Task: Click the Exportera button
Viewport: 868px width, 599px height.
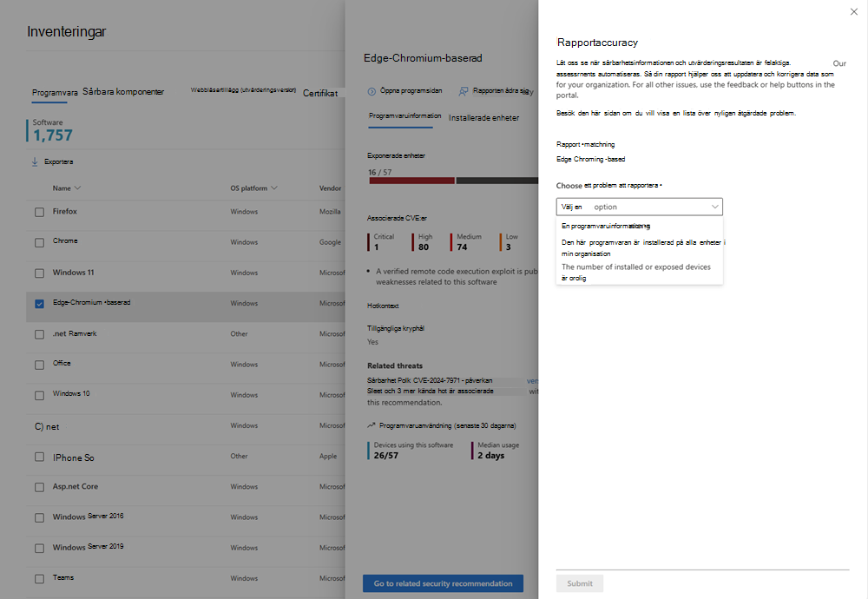Action: click(x=52, y=161)
